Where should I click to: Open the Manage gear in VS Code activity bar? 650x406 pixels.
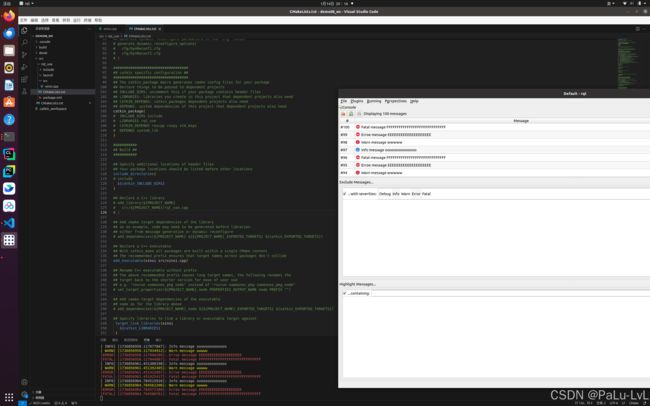[24, 394]
